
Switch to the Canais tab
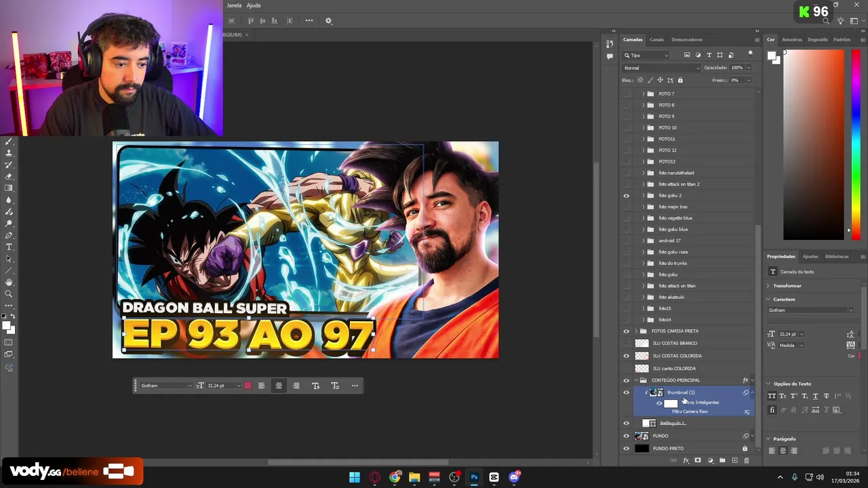point(656,39)
